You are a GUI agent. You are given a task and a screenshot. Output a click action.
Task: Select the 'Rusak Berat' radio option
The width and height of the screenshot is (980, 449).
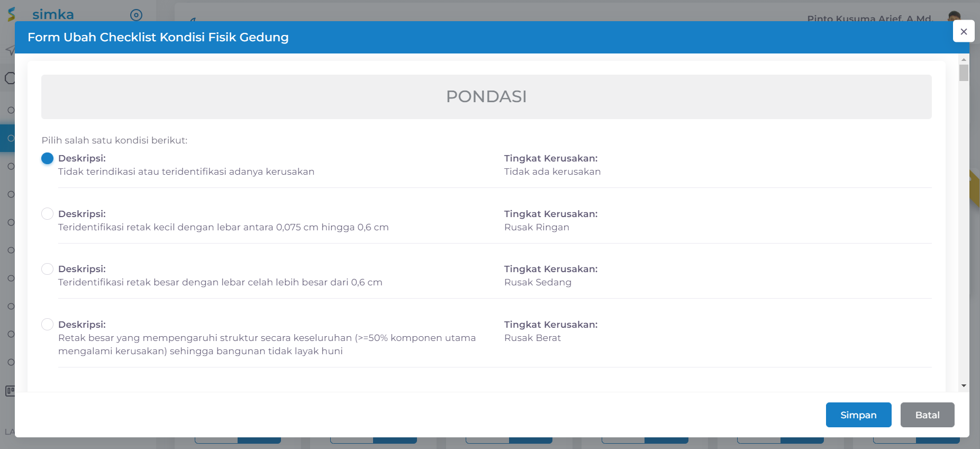pos(47,325)
